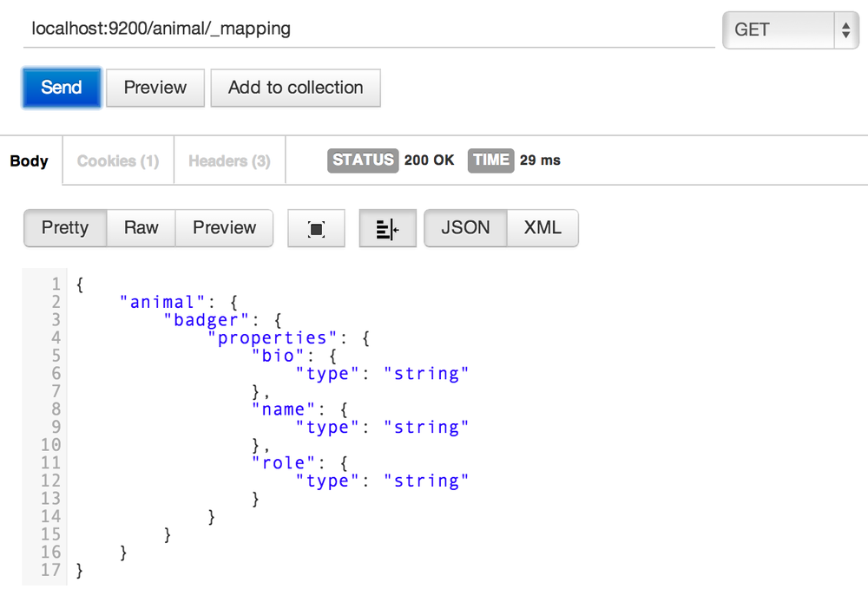
Task: Open the GET method dropdown
Action: click(790, 29)
